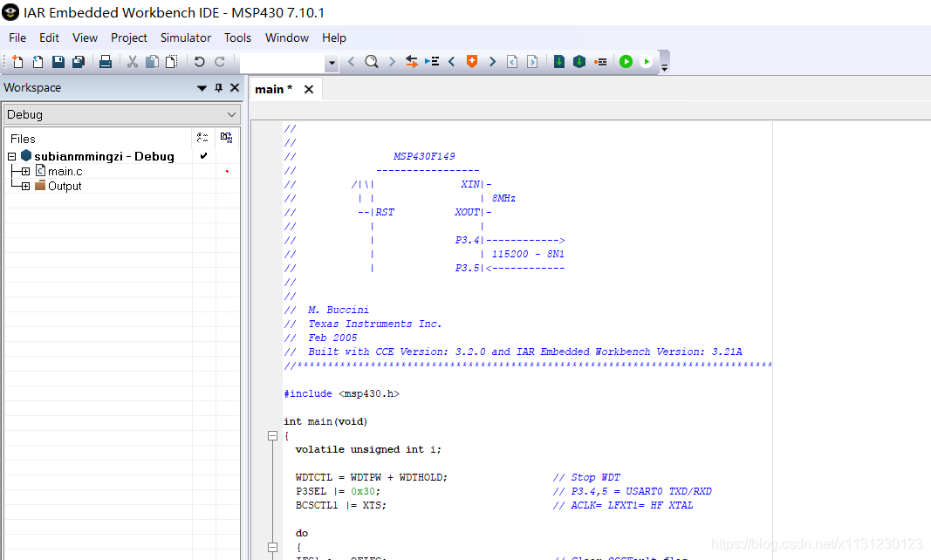This screenshot has height=560, width=931.
Task: Toggle the checkmark beside subianmmingzi - Debug
Action: point(203,156)
